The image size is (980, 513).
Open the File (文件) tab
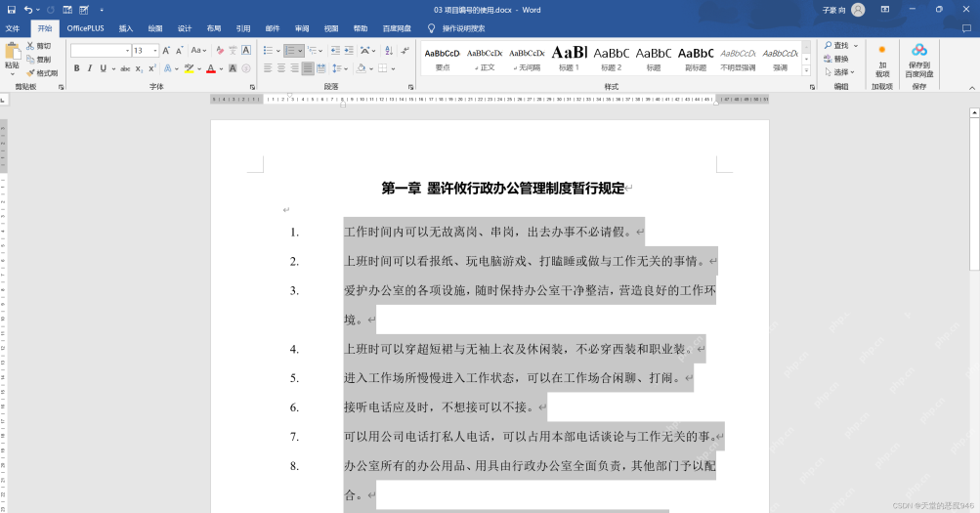coord(13,28)
